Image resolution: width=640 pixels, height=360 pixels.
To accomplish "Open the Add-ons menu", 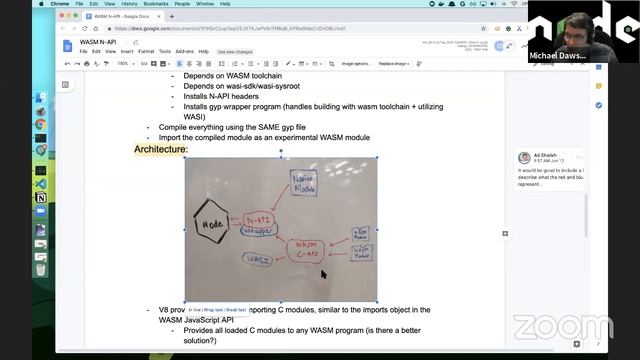I will [184, 51].
